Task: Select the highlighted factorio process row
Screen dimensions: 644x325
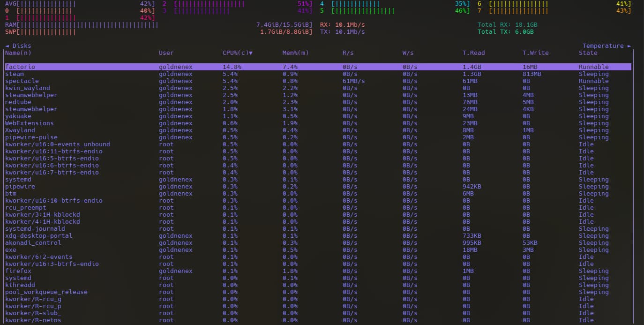Action: [20, 67]
